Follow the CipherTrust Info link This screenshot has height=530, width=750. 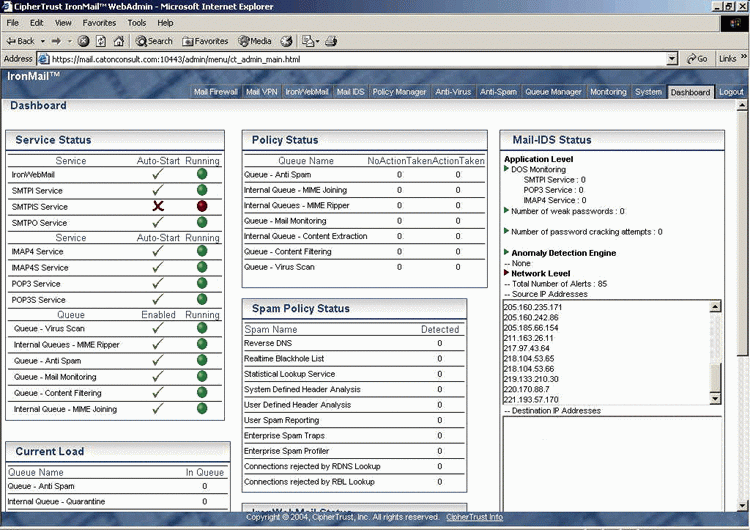click(474, 517)
